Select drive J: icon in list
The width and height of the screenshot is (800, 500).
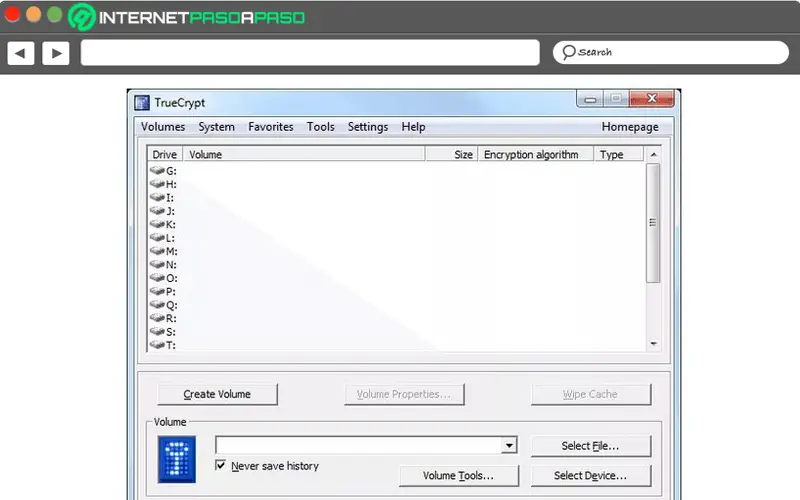(157, 211)
